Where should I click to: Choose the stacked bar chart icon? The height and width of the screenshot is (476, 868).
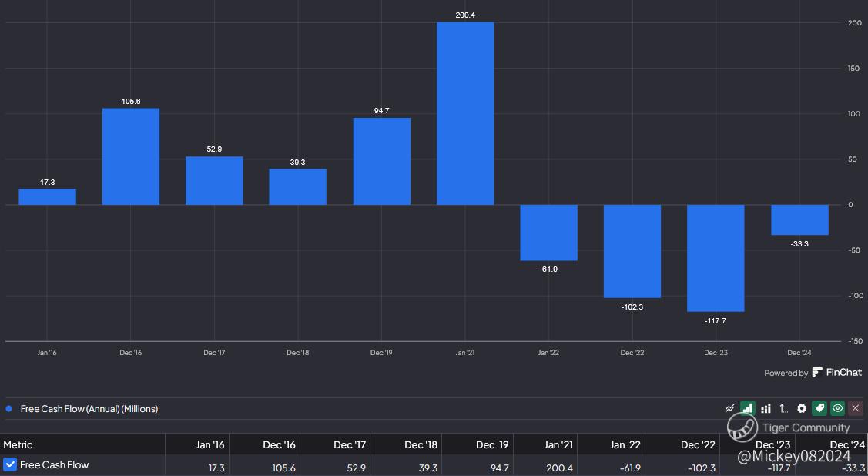coord(766,408)
